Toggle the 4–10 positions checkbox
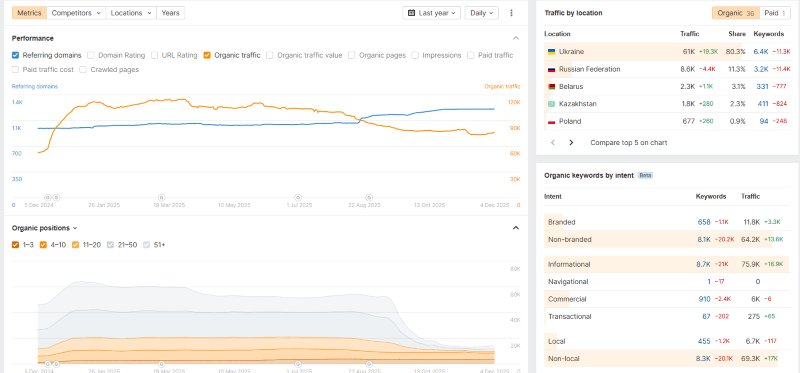This screenshot has width=800, height=373. pos(43,245)
